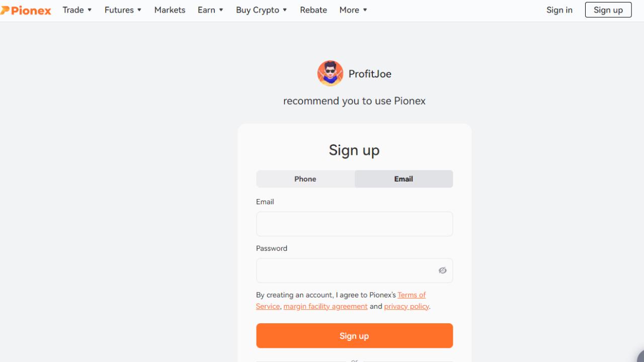Open the Earn dropdown menu
Viewport: 644px width, 362px height.
pos(210,10)
